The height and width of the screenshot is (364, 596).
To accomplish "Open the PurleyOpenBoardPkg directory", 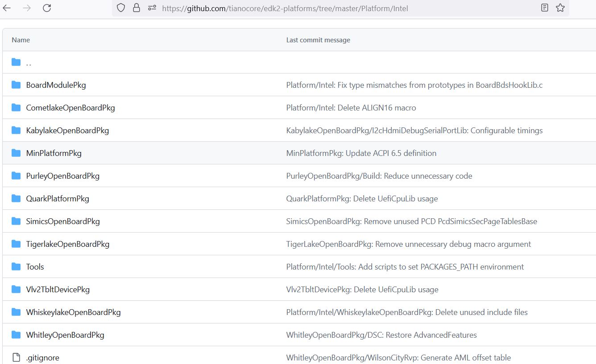I will (62, 176).
